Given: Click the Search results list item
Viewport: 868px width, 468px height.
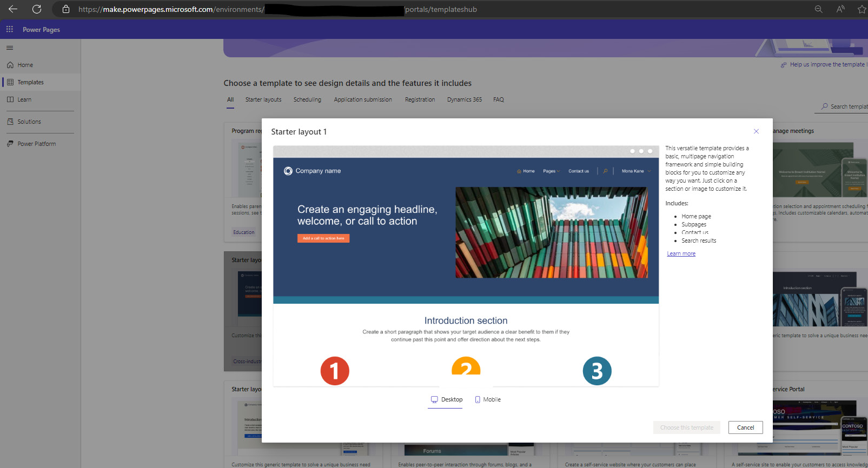Looking at the screenshot, I should 699,240.
